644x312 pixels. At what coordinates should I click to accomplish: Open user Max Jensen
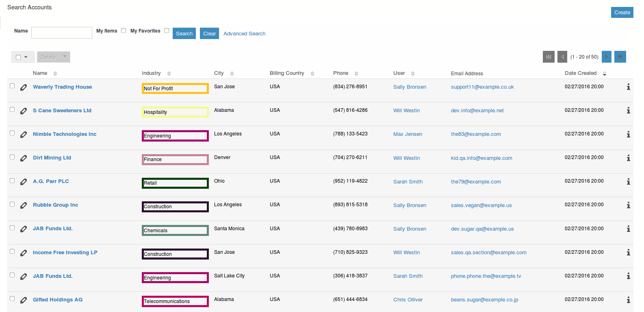click(x=408, y=134)
